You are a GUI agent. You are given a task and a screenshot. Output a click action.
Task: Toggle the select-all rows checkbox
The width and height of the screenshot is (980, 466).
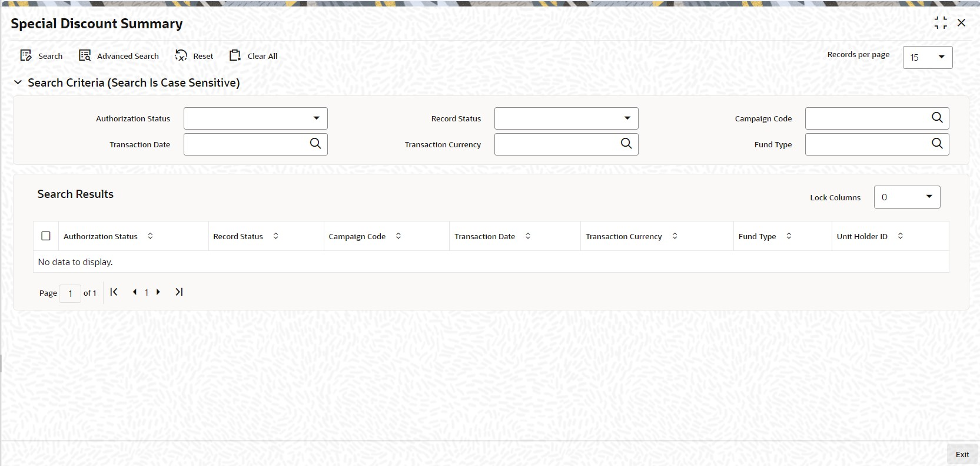point(46,236)
